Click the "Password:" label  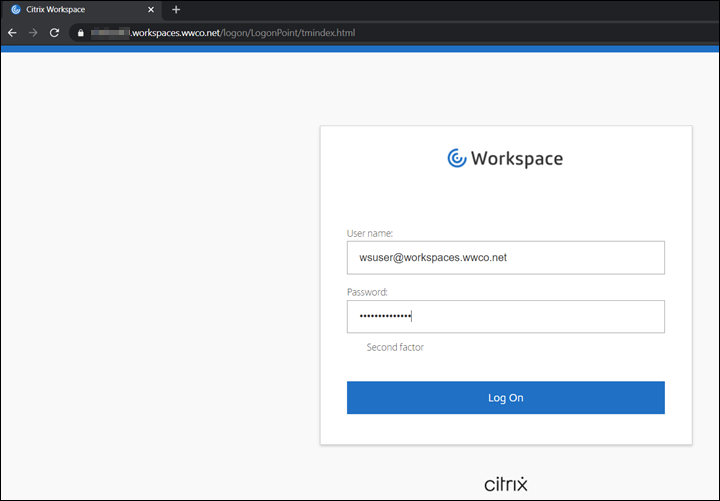tap(367, 292)
